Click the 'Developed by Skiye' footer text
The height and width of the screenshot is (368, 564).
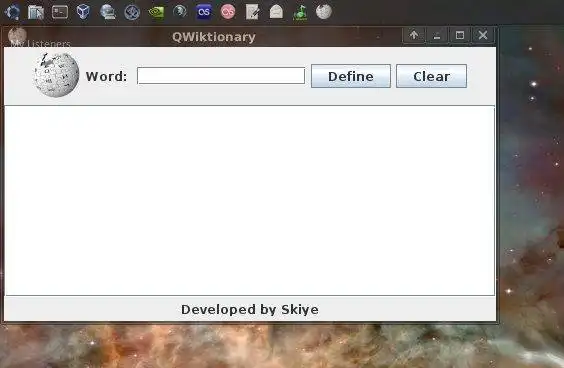point(250,309)
